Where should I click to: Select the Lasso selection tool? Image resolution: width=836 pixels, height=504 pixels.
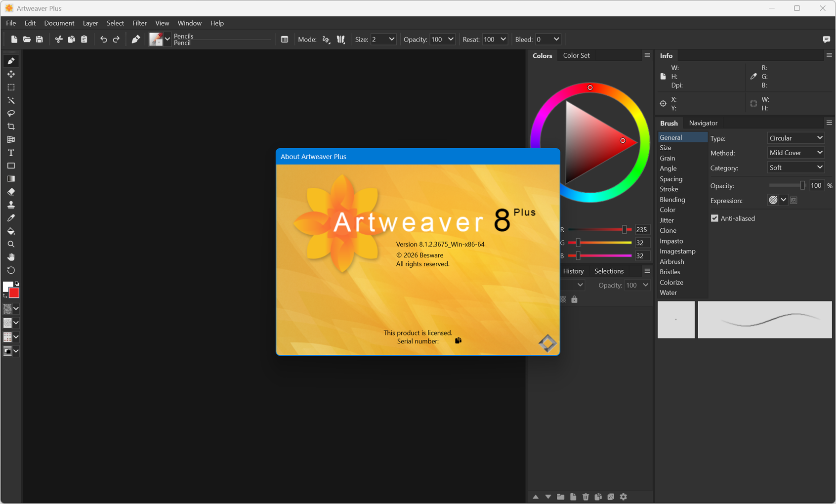coord(11,113)
